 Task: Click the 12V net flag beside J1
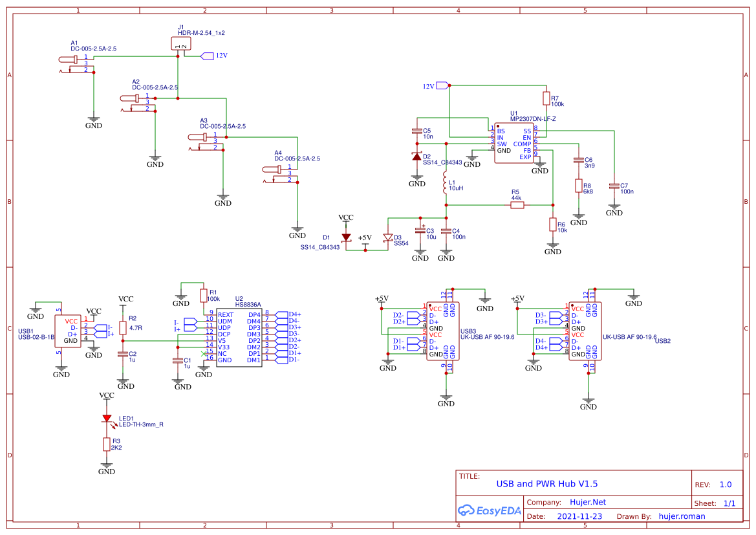pos(207,56)
